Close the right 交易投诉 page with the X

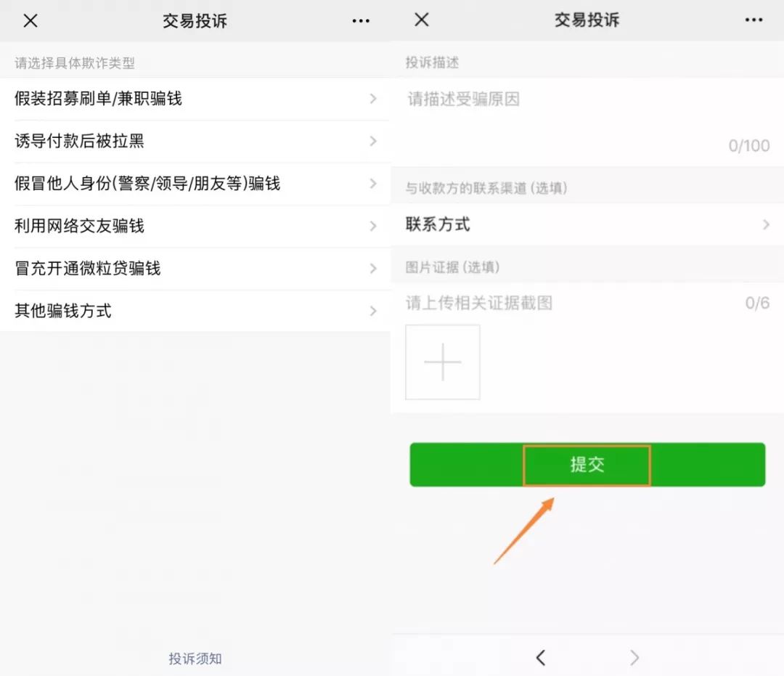[420, 20]
